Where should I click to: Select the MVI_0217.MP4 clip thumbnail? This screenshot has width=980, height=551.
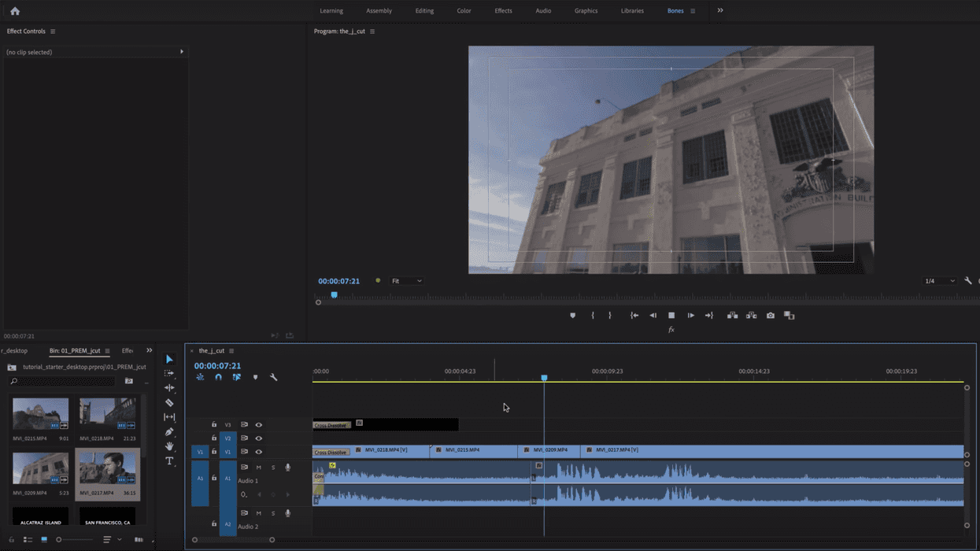click(x=108, y=468)
